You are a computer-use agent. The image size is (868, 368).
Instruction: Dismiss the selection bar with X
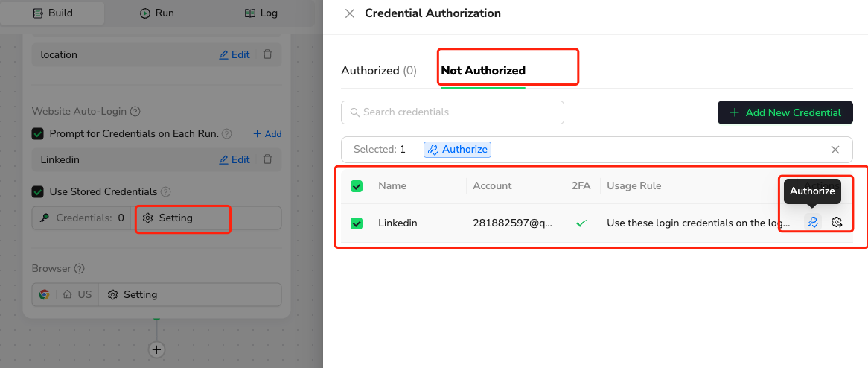pos(835,150)
